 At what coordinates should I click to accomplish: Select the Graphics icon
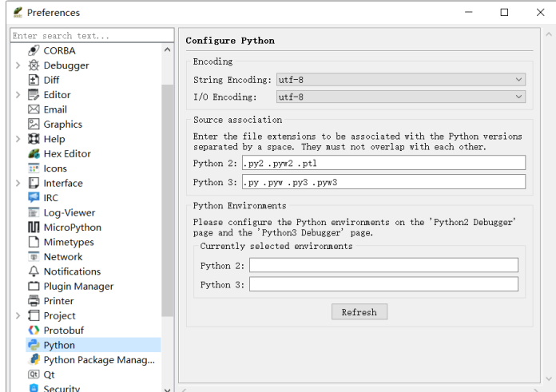34,125
